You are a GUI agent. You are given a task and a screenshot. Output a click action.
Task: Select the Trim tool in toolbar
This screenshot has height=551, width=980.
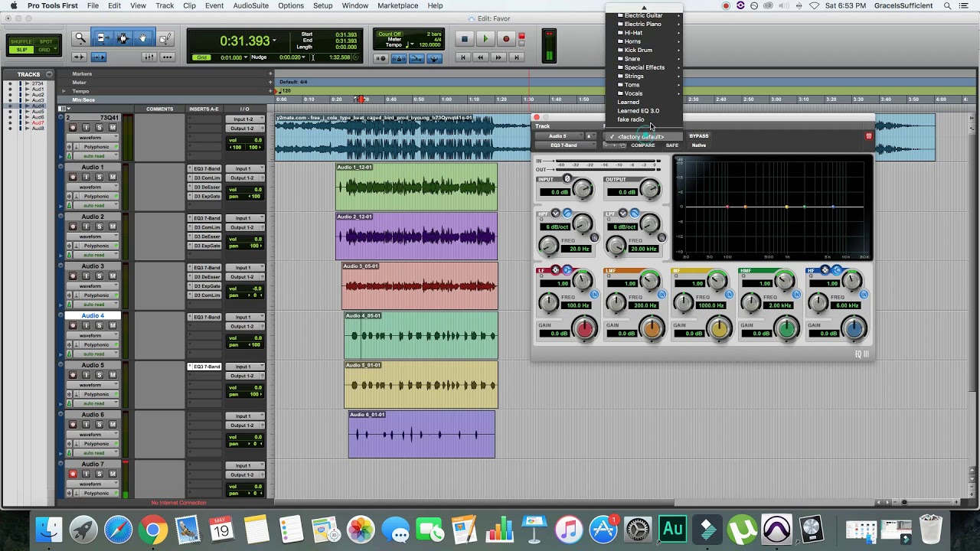[102, 38]
